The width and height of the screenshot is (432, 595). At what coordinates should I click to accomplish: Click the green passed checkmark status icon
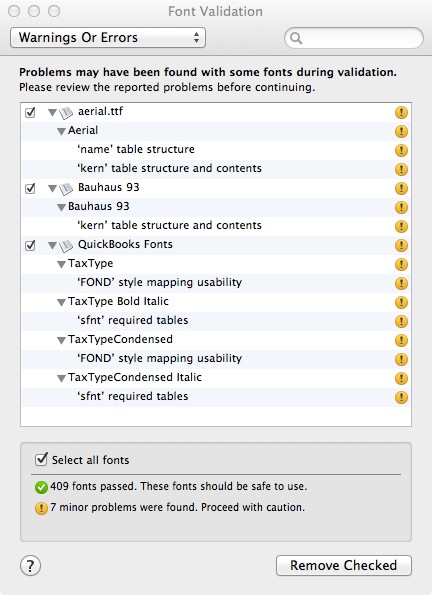click(x=41, y=487)
